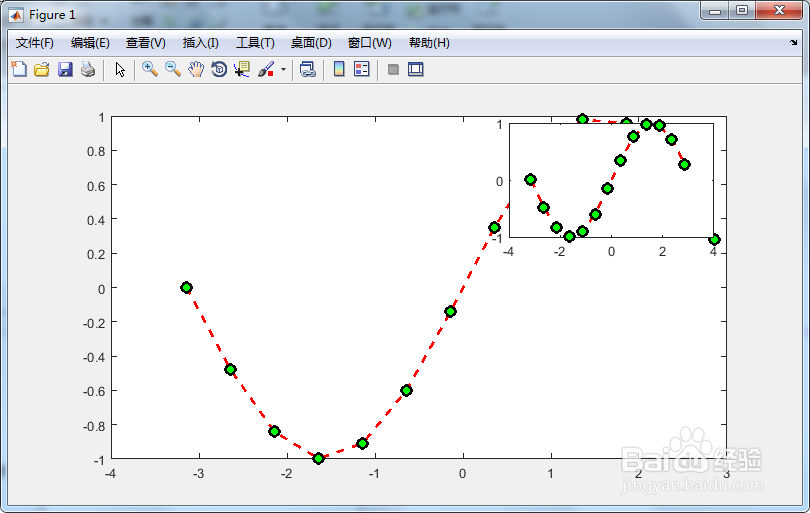This screenshot has width=810, height=513.
Task: Select the Edit Plot arrow tool
Action: click(x=120, y=69)
